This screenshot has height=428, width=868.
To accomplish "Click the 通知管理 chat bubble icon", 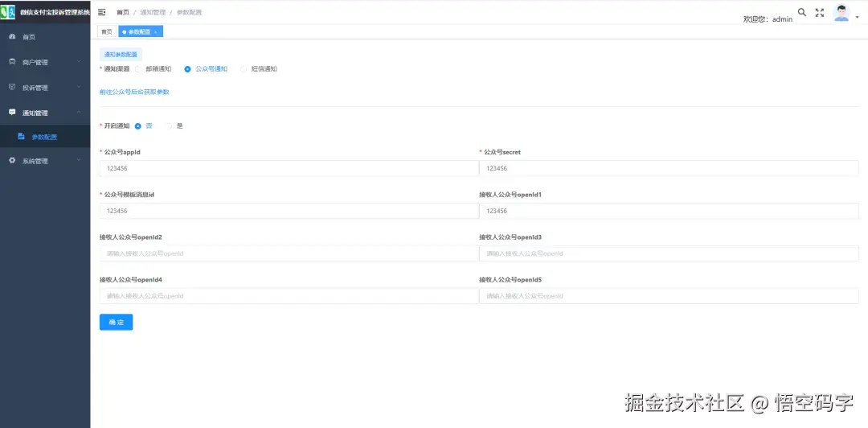I will 12,113.
